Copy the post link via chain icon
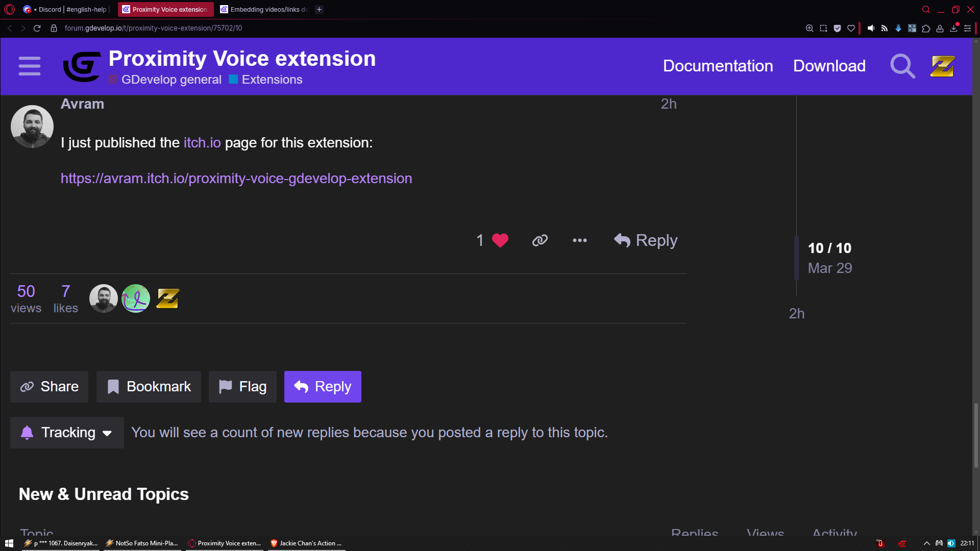Image resolution: width=980 pixels, height=551 pixels. [540, 240]
